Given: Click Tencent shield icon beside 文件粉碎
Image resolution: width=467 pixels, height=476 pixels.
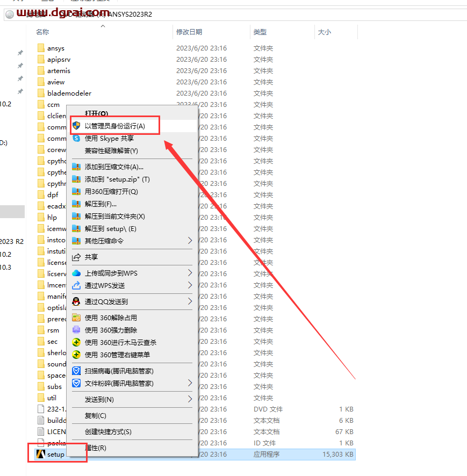Looking at the screenshot, I should point(76,384).
